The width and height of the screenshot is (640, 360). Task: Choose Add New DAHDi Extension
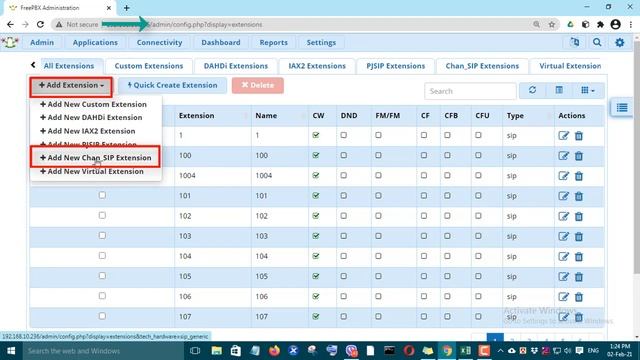point(91,118)
